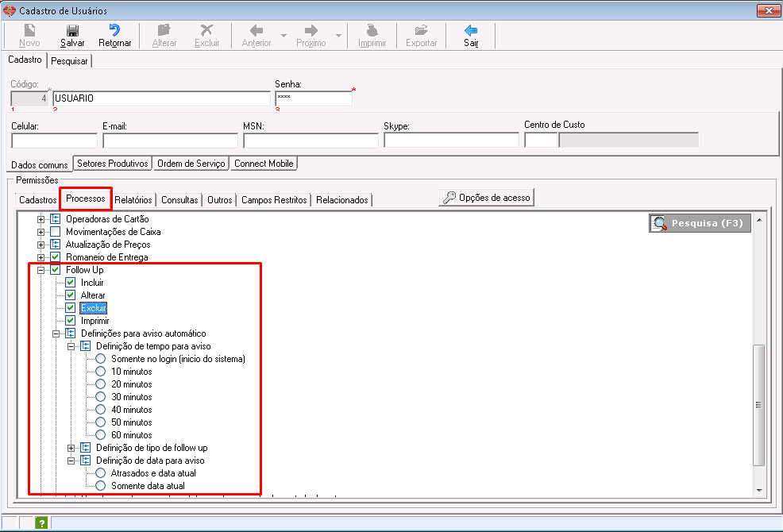Go to the next record with Proximo arrow
Image resolution: width=783 pixels, height=532 pixels.
[311, 30]
